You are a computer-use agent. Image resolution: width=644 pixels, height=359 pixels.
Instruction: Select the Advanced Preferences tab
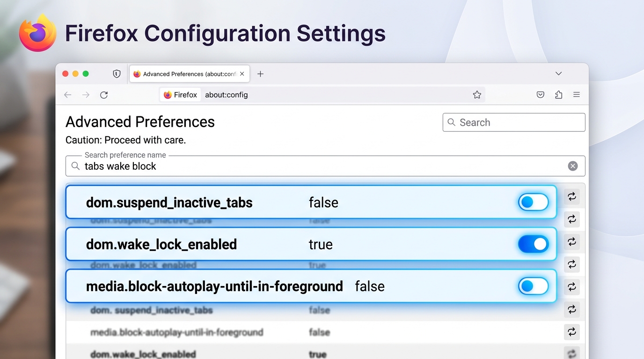click(x=189, y=74)
